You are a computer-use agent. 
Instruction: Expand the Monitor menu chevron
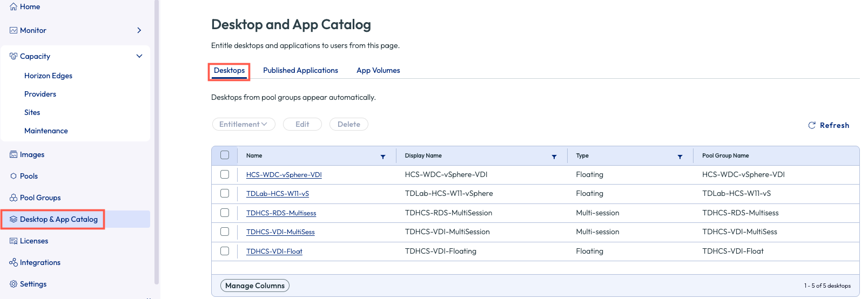[139, 30]
